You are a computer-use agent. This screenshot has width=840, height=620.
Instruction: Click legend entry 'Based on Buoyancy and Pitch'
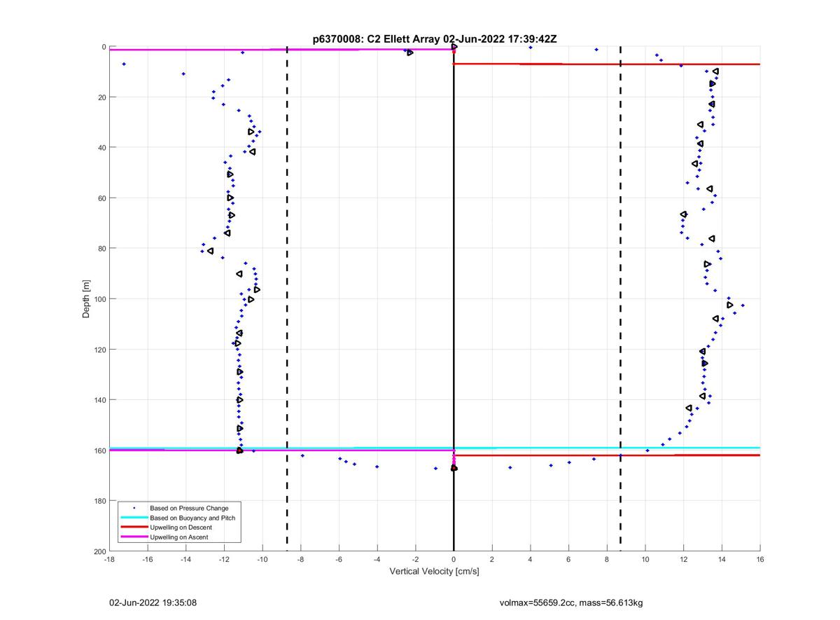pyautogui.click(x=192, y=518)
